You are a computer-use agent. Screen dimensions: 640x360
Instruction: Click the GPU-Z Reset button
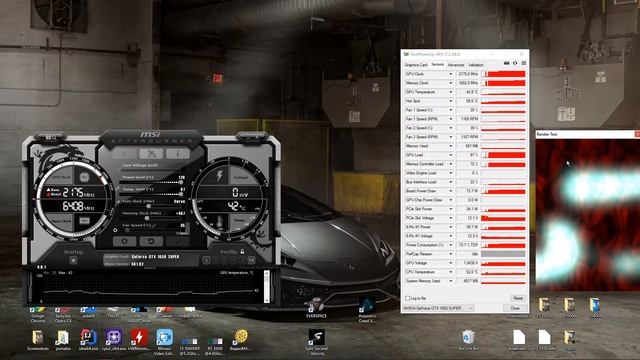point(518,298)
